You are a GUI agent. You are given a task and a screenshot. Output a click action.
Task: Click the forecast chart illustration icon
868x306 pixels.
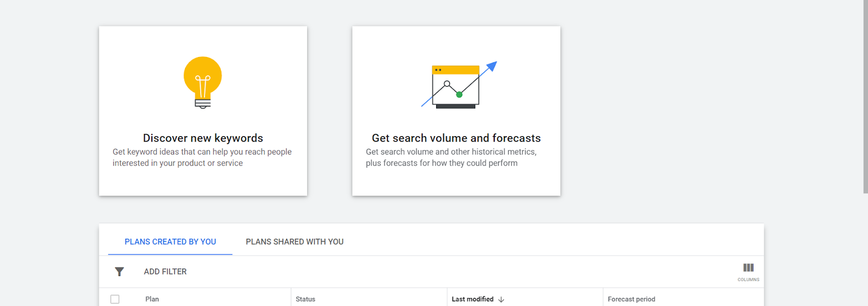coord(456,87)
